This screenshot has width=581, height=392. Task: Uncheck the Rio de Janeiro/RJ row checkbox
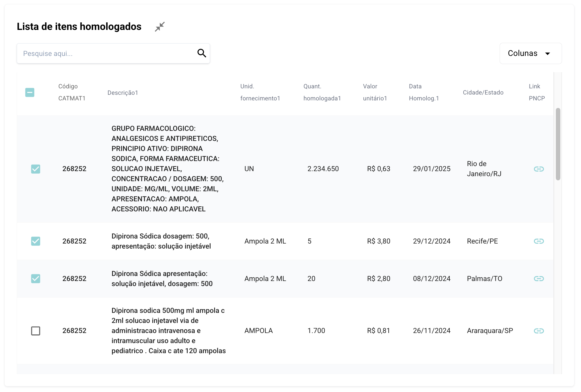coord(36,169)
